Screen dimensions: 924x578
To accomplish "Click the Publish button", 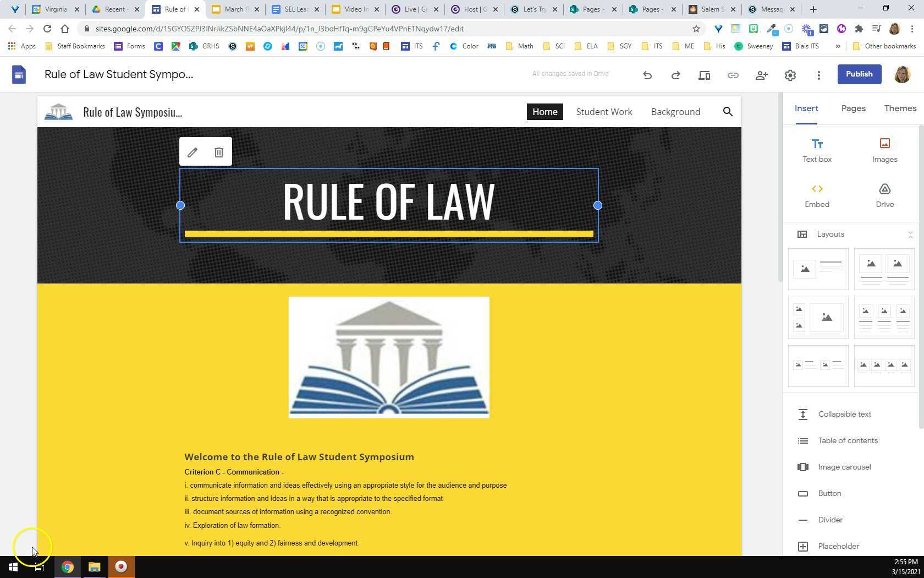I will click(859, 74).
